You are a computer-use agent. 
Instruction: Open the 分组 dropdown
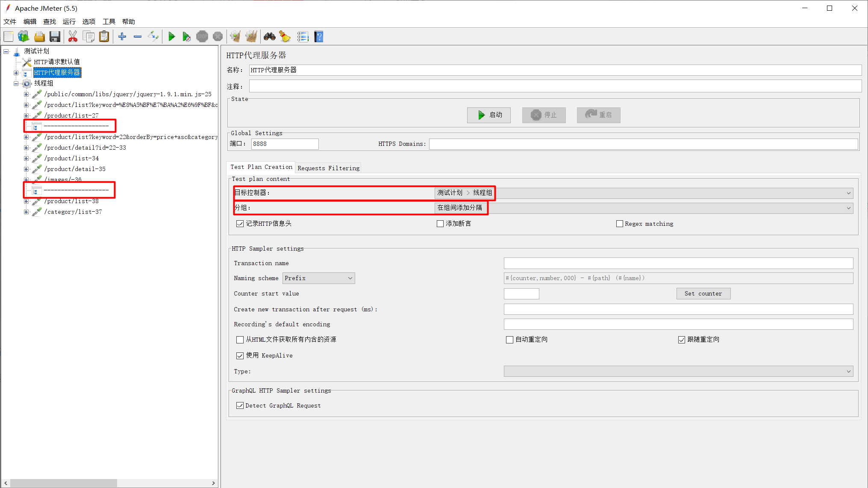coord(644,208)
